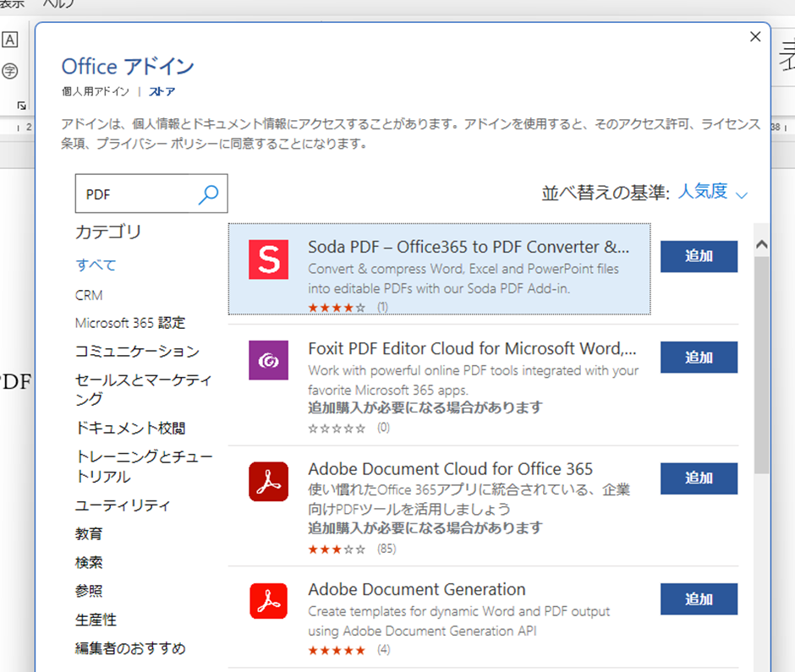Select the 参照 category
795x672 pixels.
(x=89, y=591)
